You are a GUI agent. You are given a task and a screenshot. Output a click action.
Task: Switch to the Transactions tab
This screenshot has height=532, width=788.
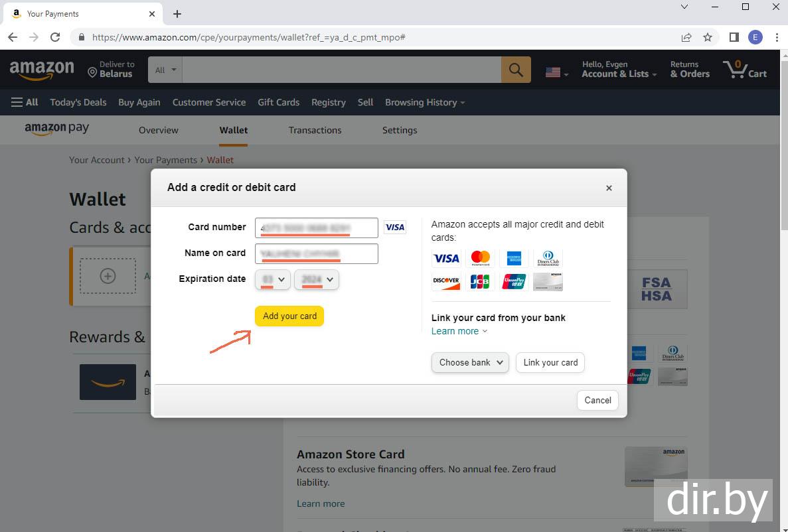pos(315,130)
